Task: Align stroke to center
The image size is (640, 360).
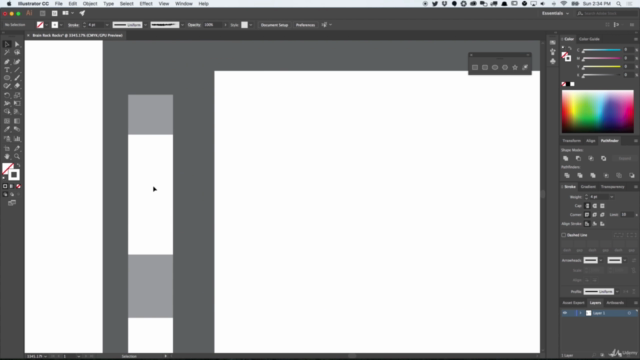Action: [587, 224]
